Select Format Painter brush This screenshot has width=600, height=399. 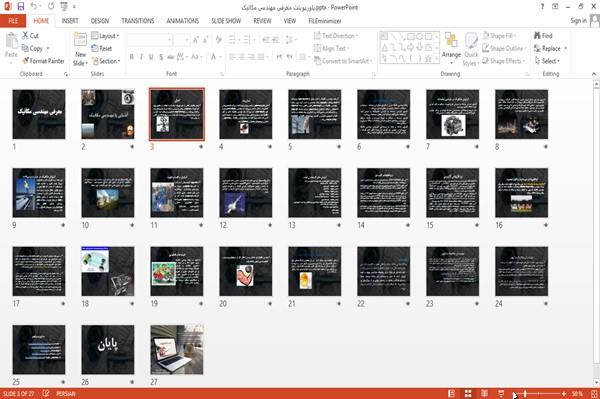[43, 61]
